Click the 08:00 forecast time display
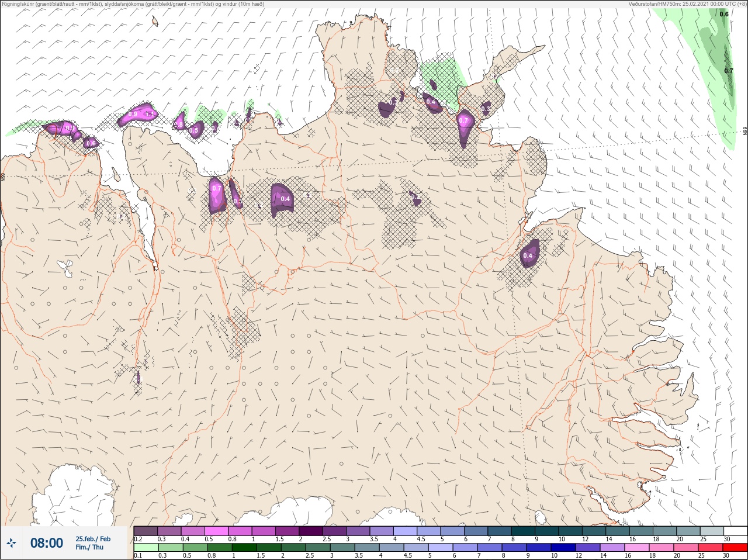 point(47,543)
